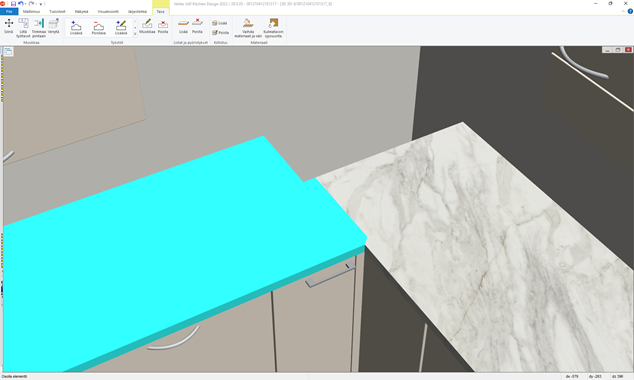Click the Redo arrow
The image size is (634, 380).
click(x=31, y=4)
